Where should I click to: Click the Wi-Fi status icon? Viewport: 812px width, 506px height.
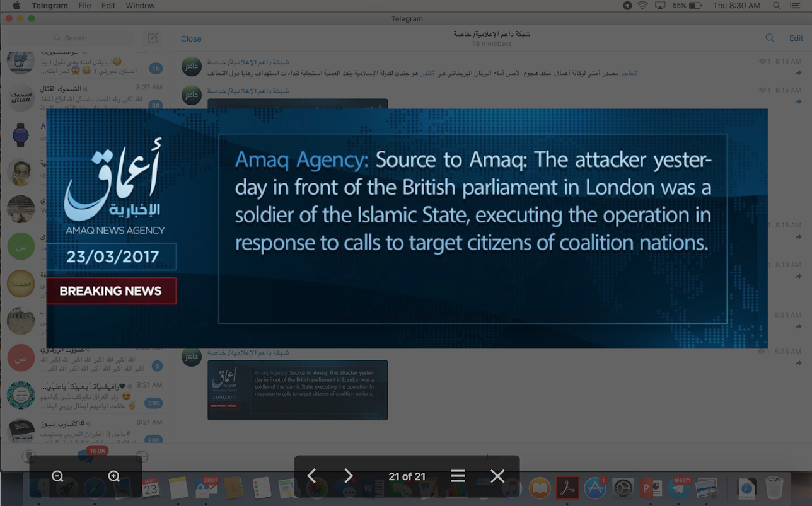coord(642,6)
